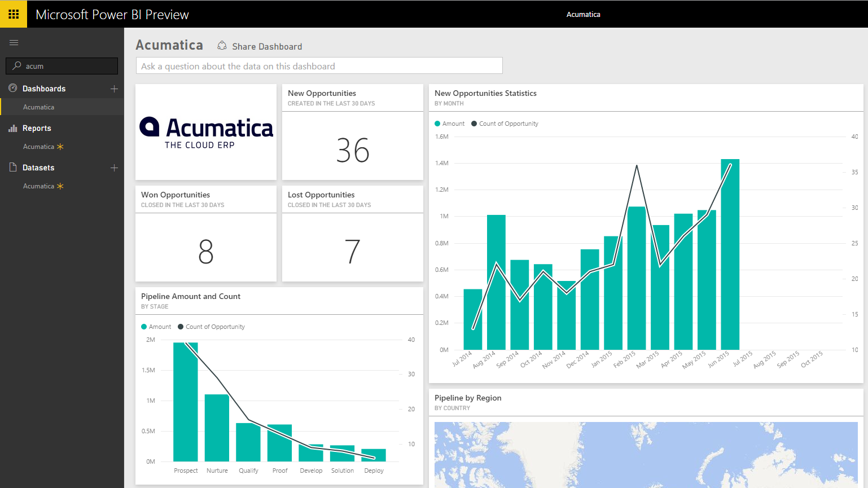Screen dimensions: 868x488
Task: Click BY COUNTRY subtitle in Region tile
Action: pyautogui.click(x=452, y=408)
